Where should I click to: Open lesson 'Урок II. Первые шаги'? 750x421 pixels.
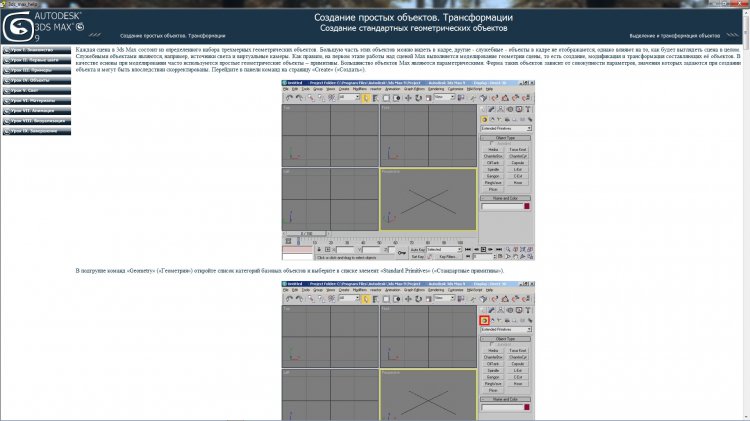coord(37,60)
